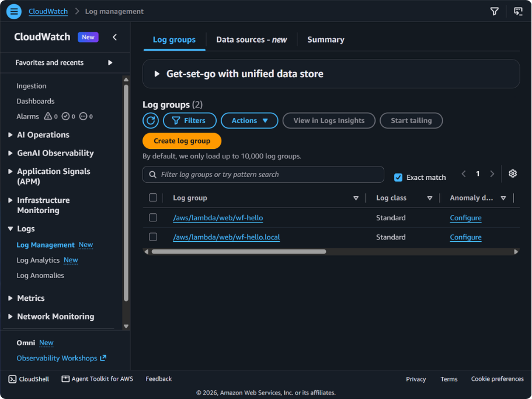Click the search magnifier icon in filter box
The height and width of the screenshot is (399, 532).
pos(153,175)
